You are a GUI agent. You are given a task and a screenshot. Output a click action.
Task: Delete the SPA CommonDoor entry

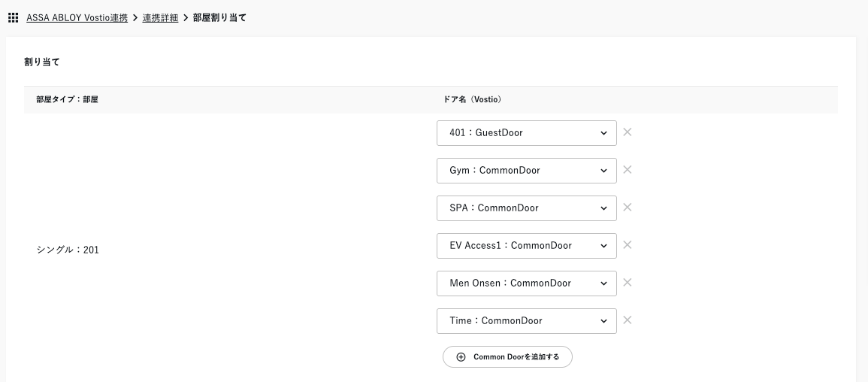[628, 208]
